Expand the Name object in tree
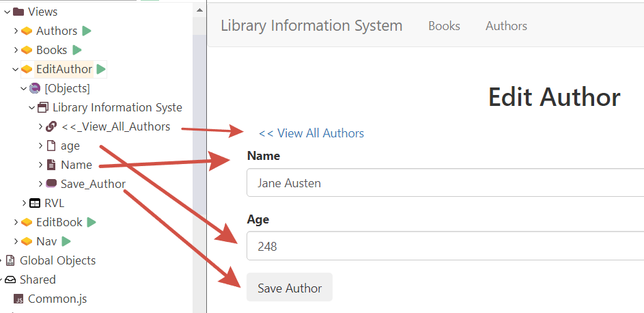 pos(40,165)
